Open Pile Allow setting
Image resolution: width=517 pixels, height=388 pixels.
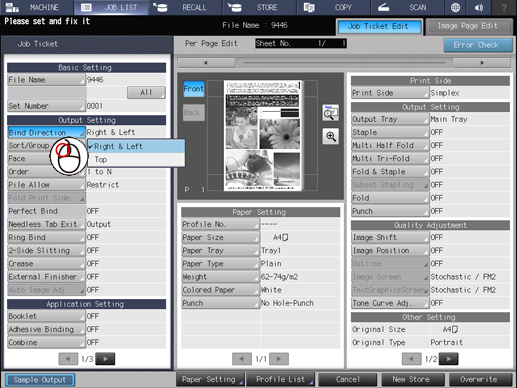tap(46, 185)
